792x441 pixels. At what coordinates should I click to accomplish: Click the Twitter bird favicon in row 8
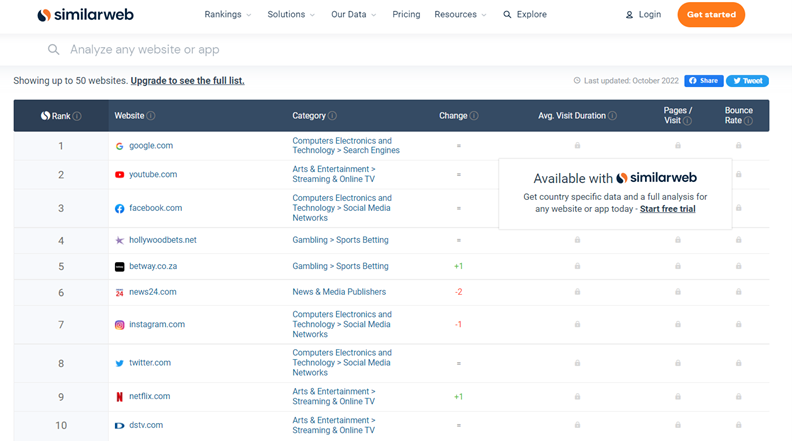point(119,363)
